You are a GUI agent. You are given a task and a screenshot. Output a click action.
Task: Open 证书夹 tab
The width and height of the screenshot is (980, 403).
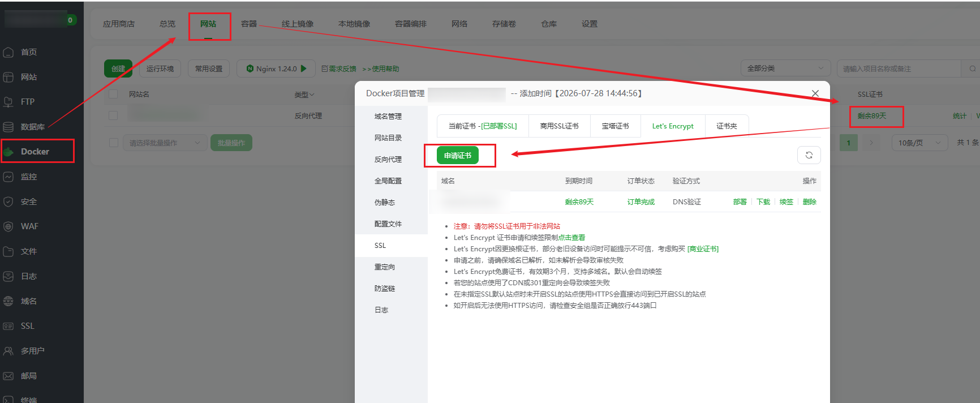click(727, 126)
